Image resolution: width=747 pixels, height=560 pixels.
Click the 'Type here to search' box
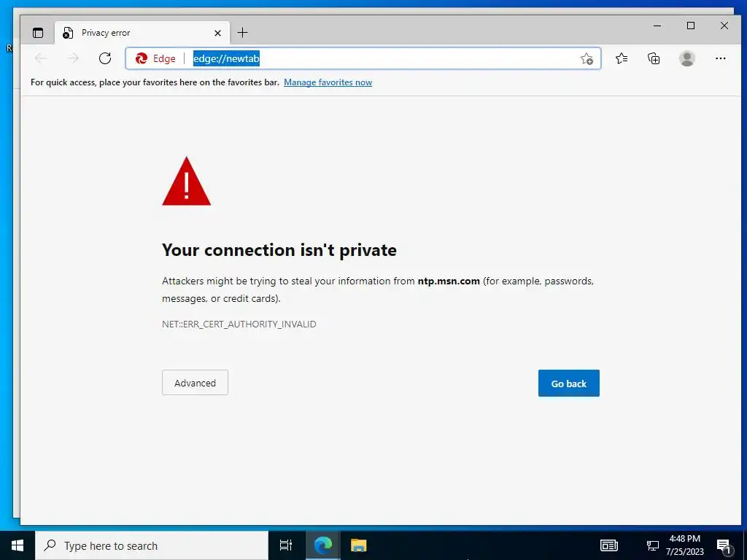click(152, 545)
